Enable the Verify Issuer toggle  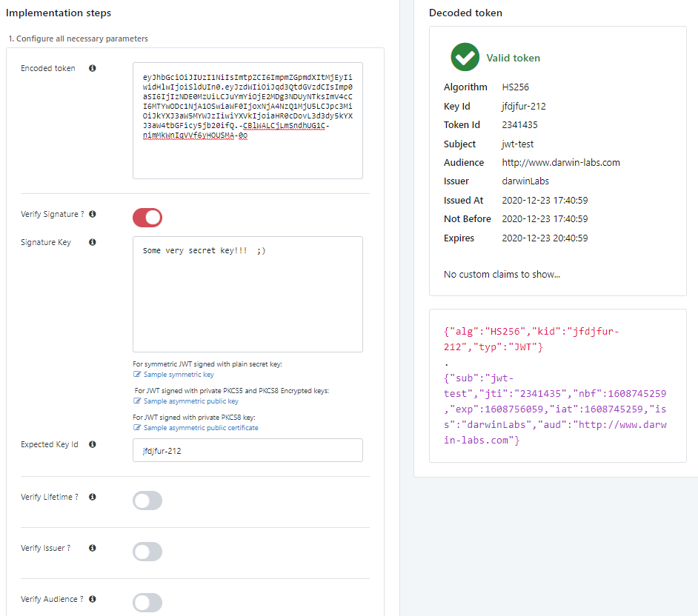(x=147, y=552)
